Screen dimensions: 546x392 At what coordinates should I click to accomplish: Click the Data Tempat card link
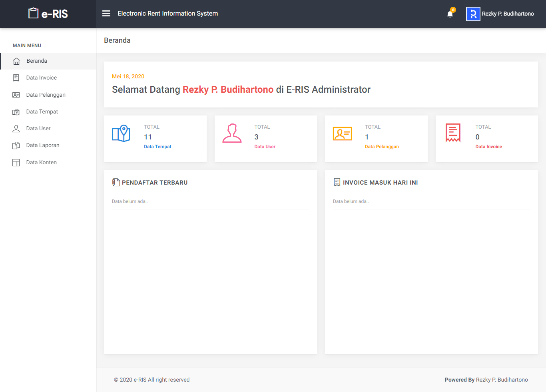click(x=157, y=147)
